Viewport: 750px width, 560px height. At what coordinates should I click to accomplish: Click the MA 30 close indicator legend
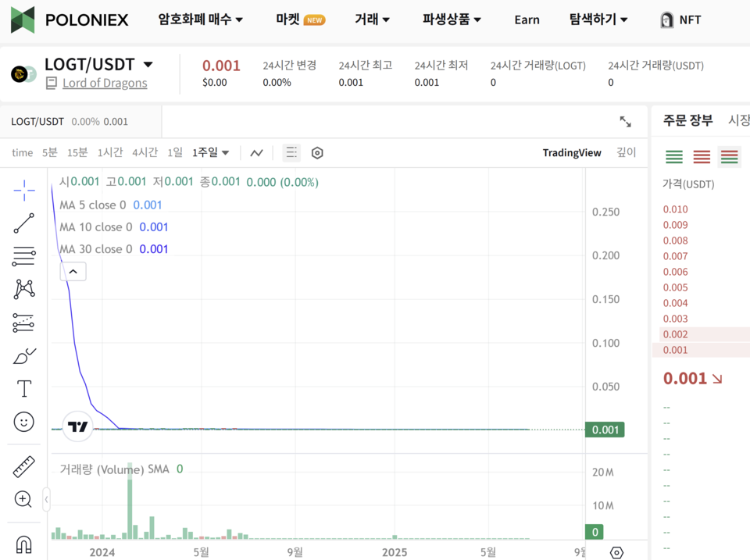113,249
